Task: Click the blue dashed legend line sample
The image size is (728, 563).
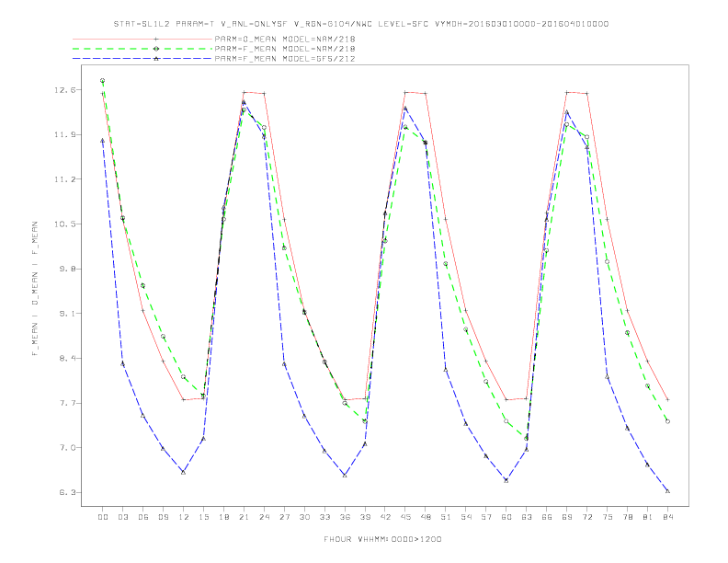Action: (142, 59)
